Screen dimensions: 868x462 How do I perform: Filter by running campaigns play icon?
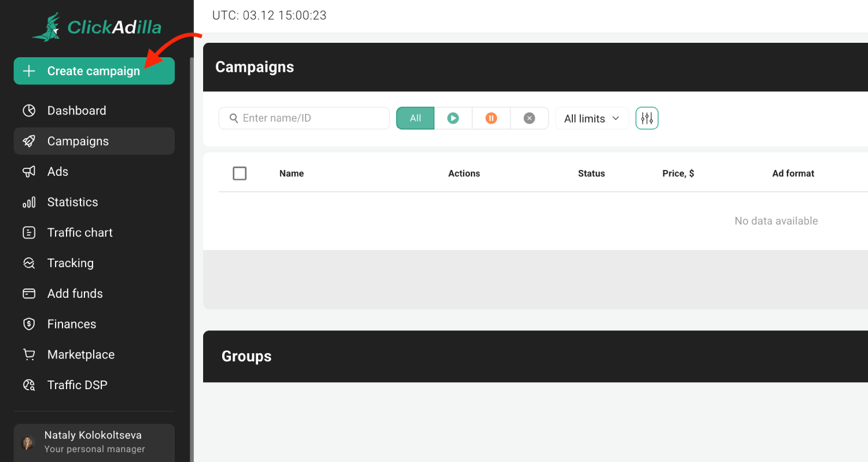pos(453,118)
